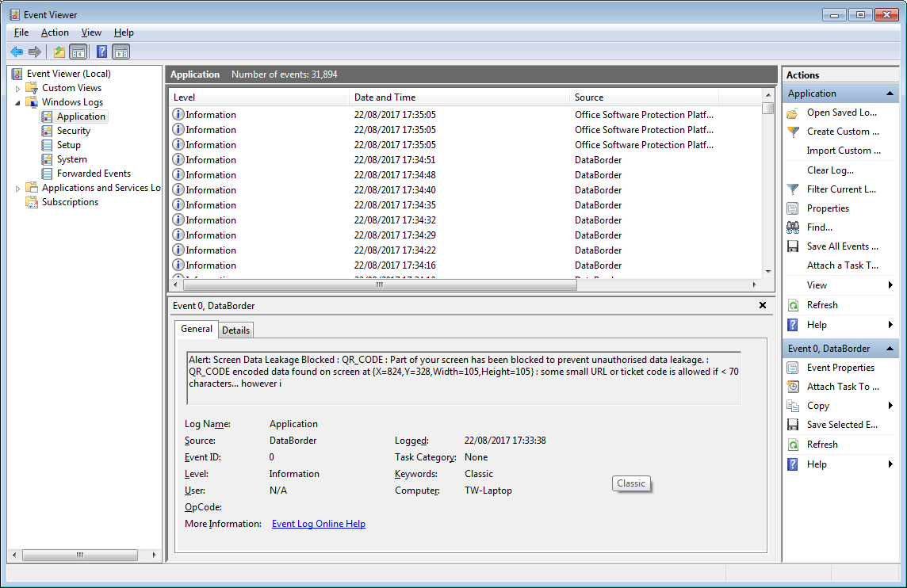This screenshot has height=588, width=907.
Task: Open the Action menu
Action: tap(55, 32)
